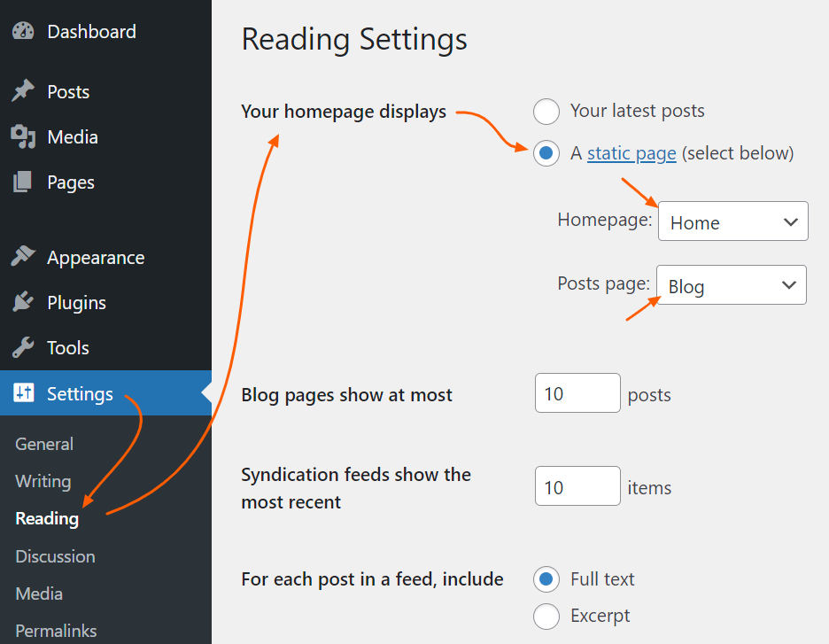Select the Full text feed option
829x644 pixels.
(546, 579)
